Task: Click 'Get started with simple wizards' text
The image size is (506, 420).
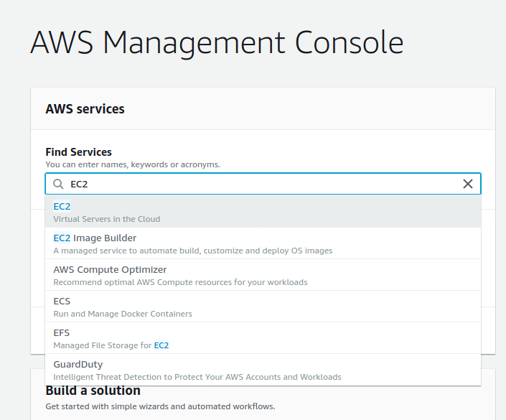Action: (160, 406)
